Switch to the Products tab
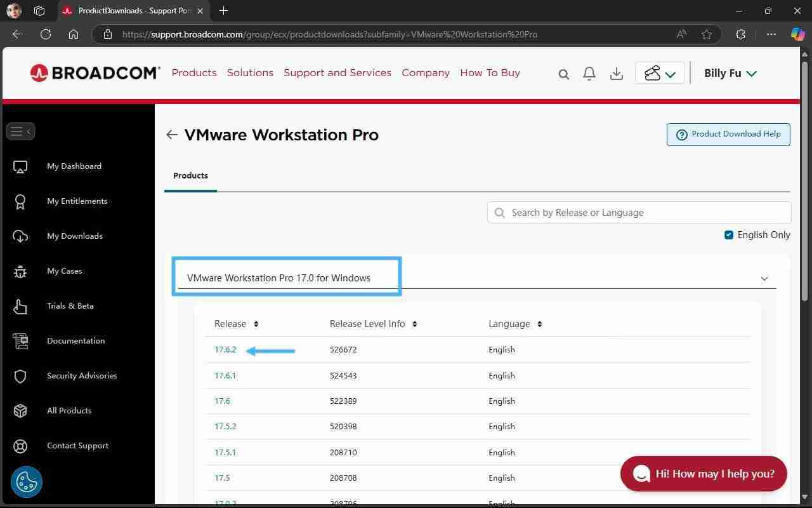The height and width of the screenshot is (508, 812). 190,175
